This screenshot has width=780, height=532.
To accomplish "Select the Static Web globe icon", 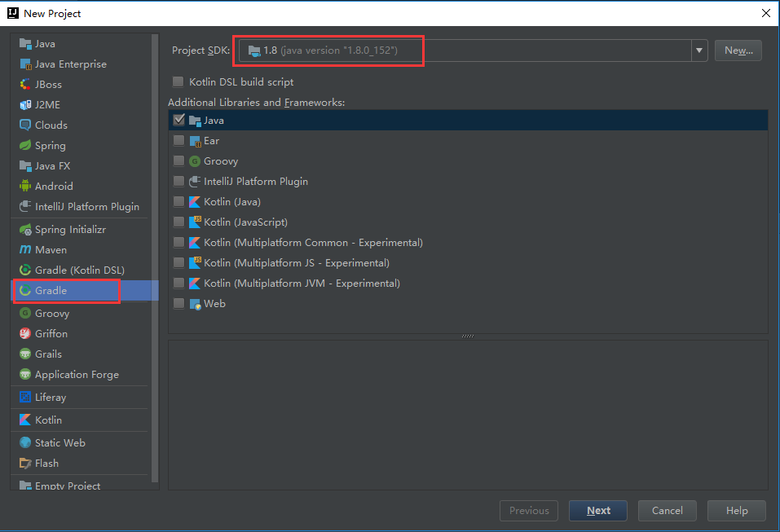I will [x=25, y=443].
